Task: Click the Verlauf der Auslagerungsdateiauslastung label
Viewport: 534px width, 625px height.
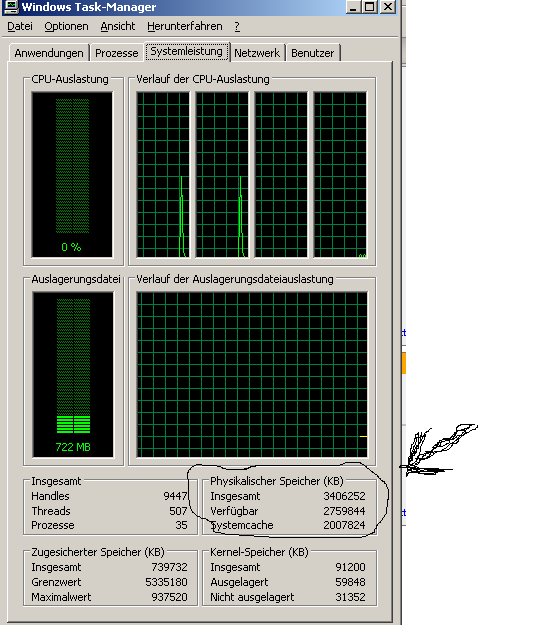Action: [235, 279]
